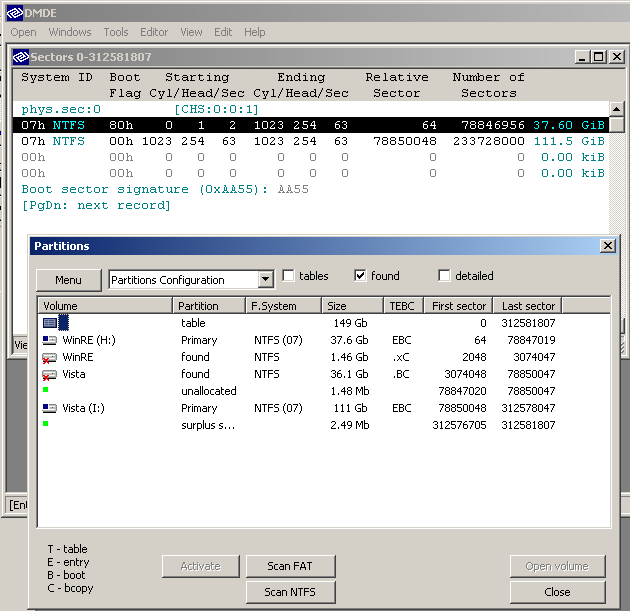Click the found WinRE volume icon with red X

(50, 358)
